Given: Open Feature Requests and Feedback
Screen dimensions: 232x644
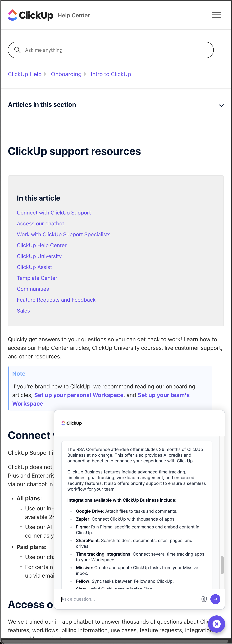Looking at the screenshot, I should [56, 299].
